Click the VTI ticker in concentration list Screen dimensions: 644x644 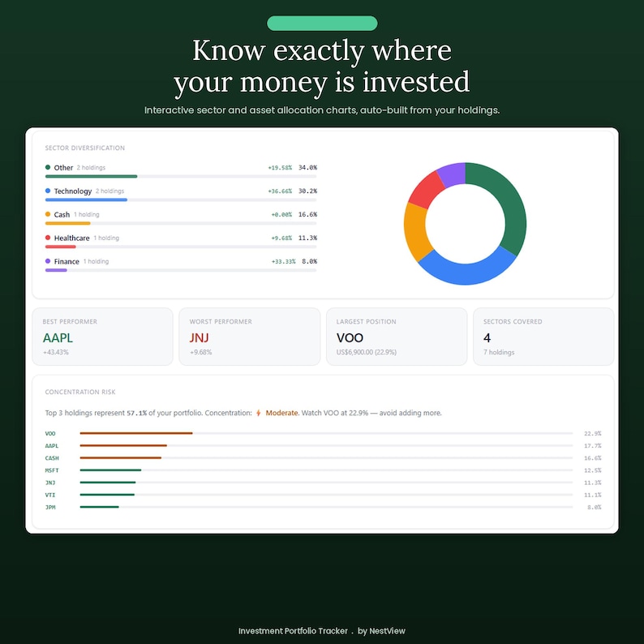coord(50,495)
